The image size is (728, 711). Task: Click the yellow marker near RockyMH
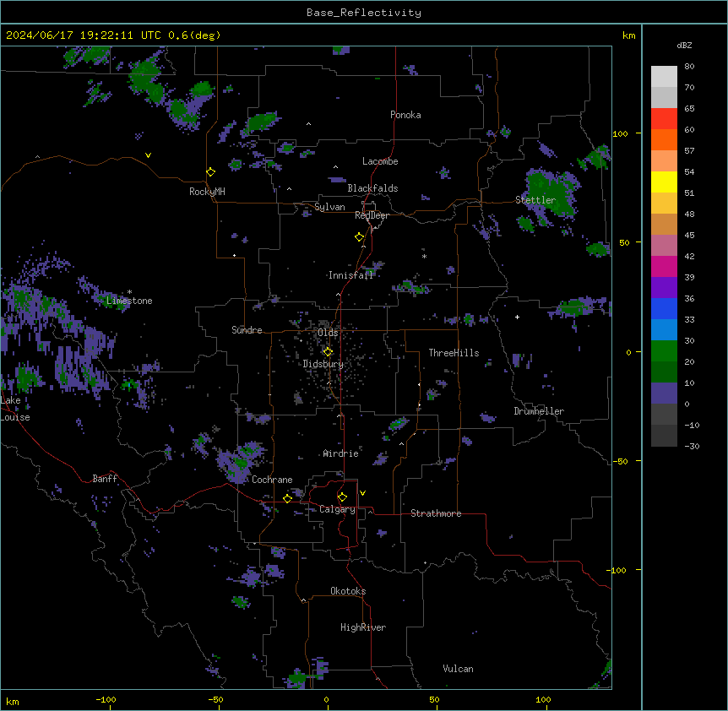(x=210, y=172)
